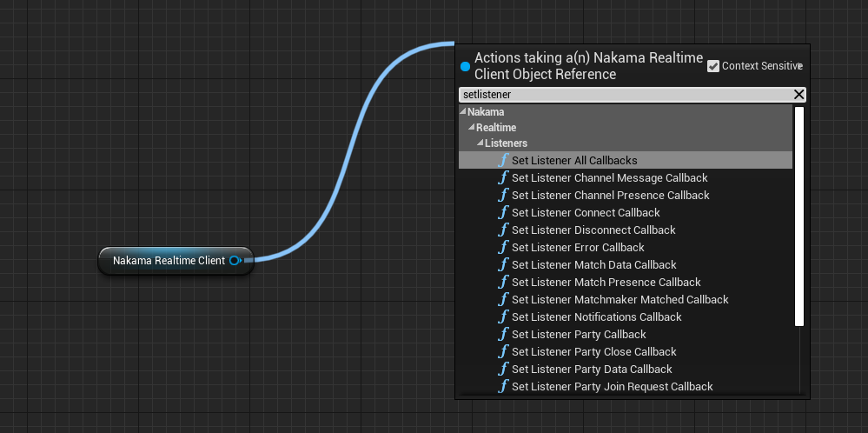Toggle the Context Sensitive checkbox
The width and height of the screenshot is (868, 433).
click(x=713, y=66)
